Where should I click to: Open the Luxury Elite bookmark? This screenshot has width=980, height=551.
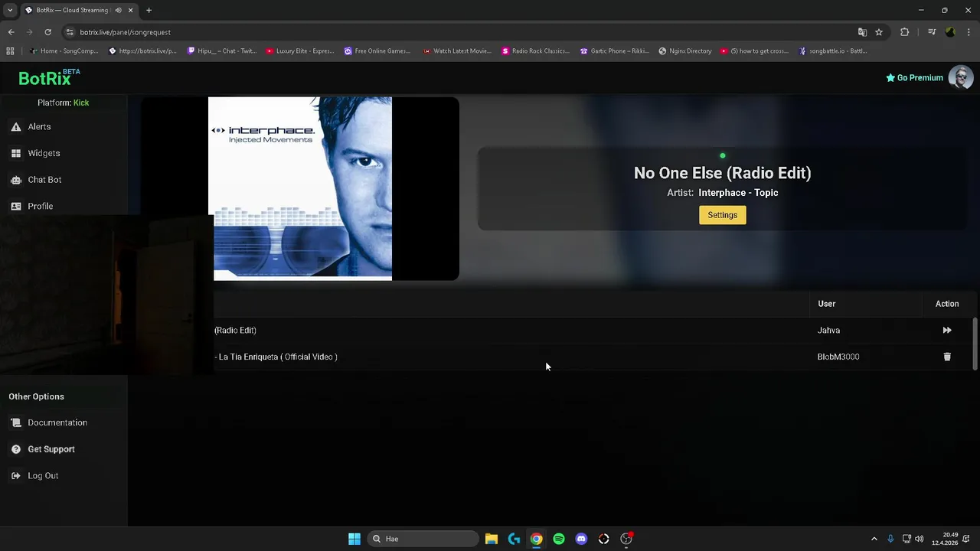[x=299, y=51]
